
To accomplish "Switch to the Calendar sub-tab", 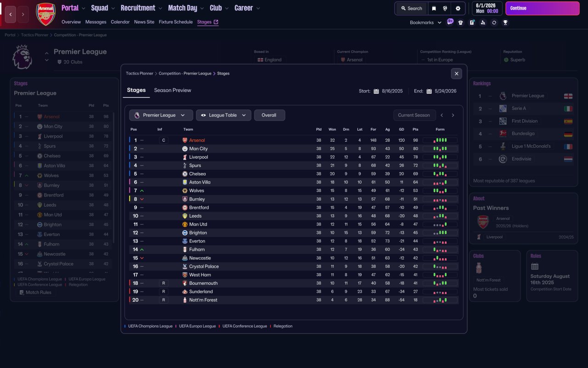I will pyautogui.click(x=120, y=22).
